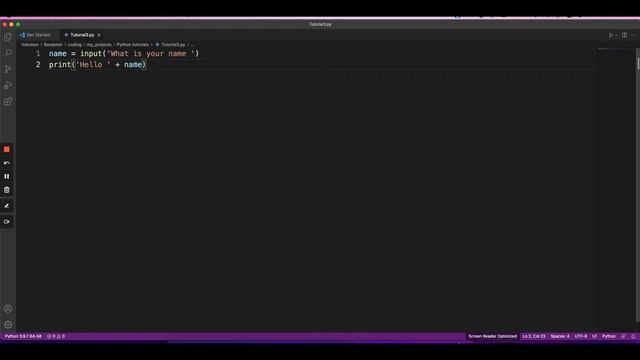
Task: Open the Run and Debug view
Action: coord(8,85)
